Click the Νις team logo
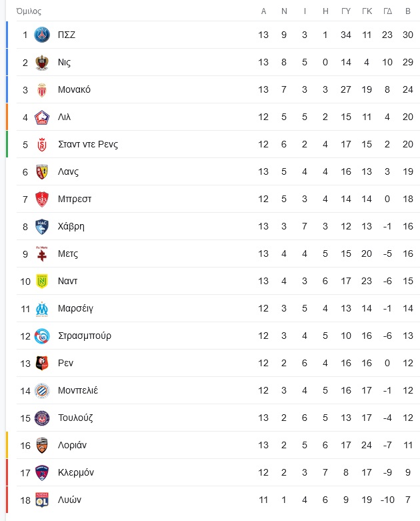This screenshot has width=420, height=521. point(42,63)
